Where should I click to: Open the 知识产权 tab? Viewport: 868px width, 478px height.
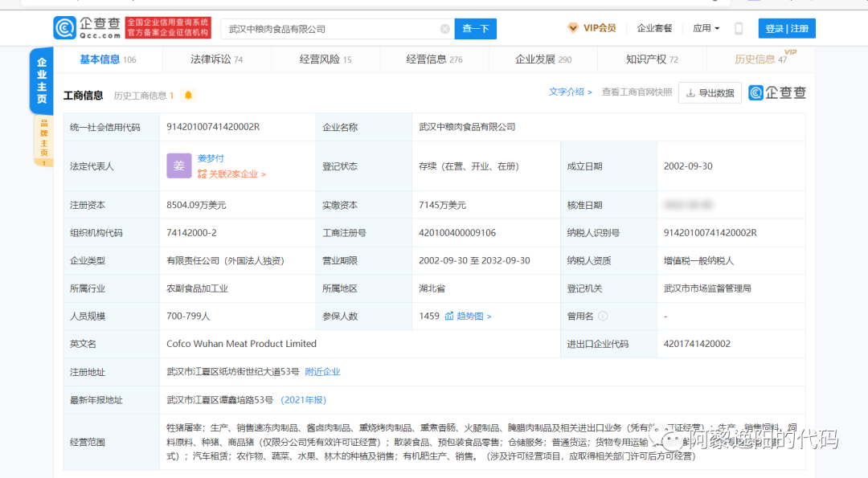pos(651,59)
